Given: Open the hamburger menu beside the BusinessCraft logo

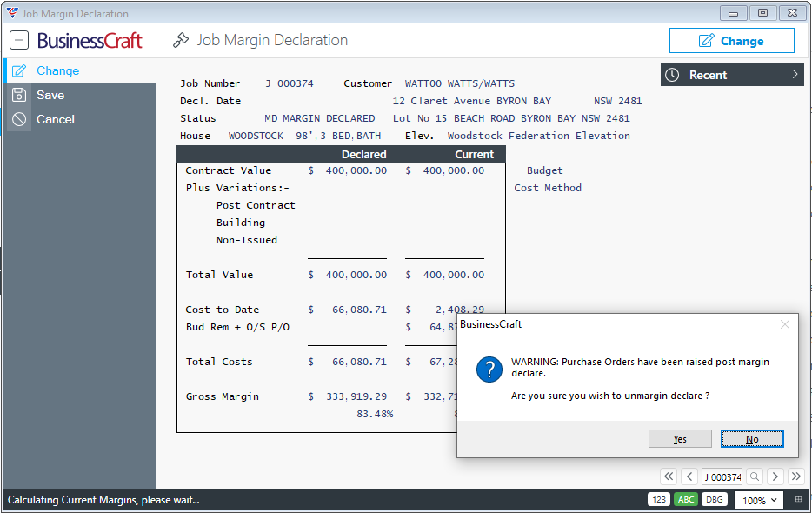Looking at the screenshot, I should click(x=19, y=40).
